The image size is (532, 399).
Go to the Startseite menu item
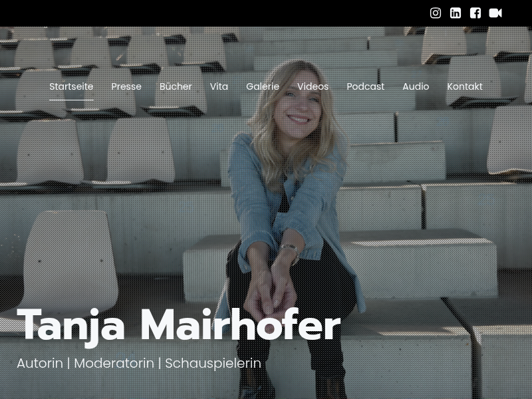[71, 86]
